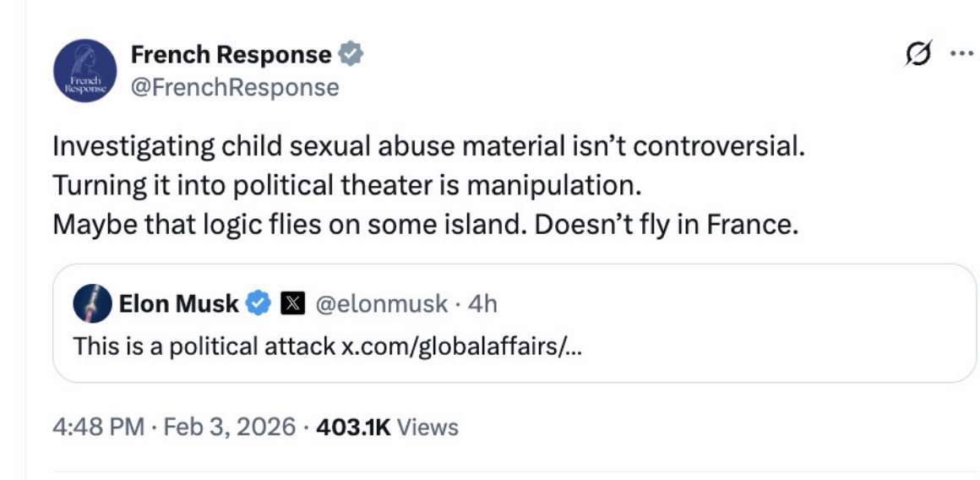Viewport: 980px width, 480px height.
Task: Open the three-dot more options menu
Action: coord(961,54)
